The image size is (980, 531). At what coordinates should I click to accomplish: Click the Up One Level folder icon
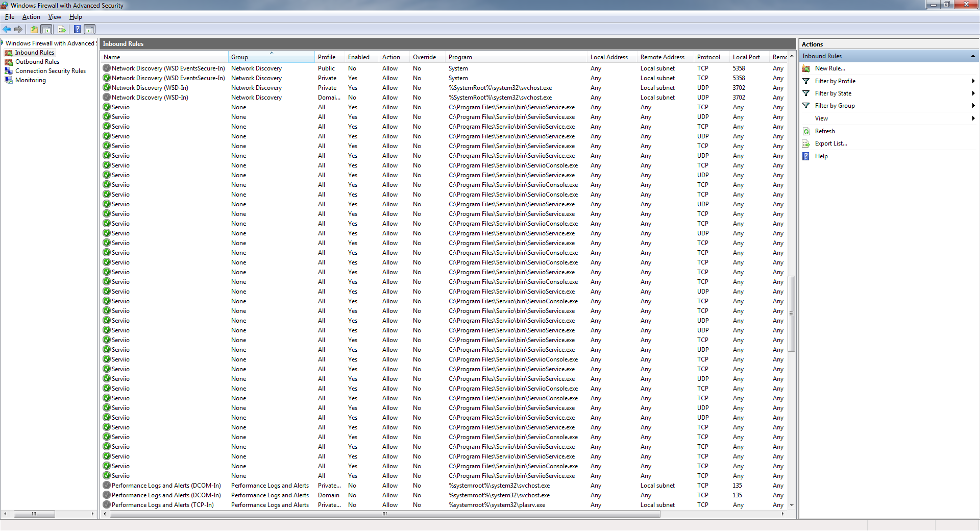coord(34,30)
